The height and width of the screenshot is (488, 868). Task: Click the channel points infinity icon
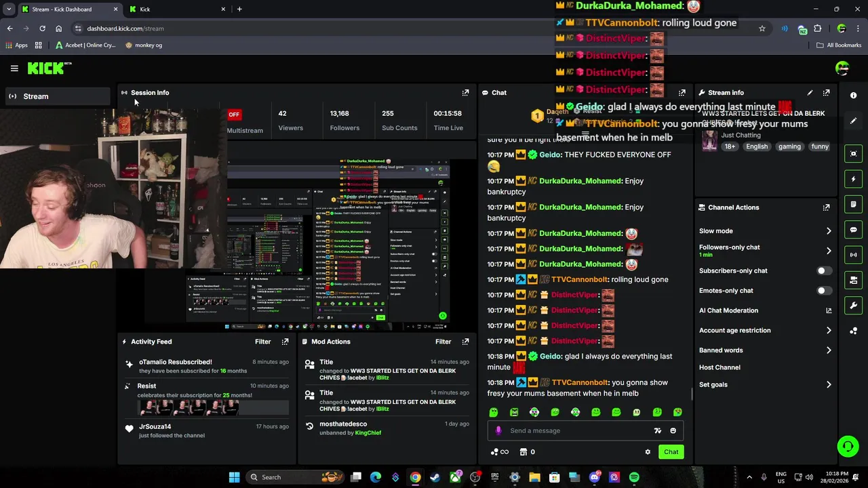coord(500,452)
